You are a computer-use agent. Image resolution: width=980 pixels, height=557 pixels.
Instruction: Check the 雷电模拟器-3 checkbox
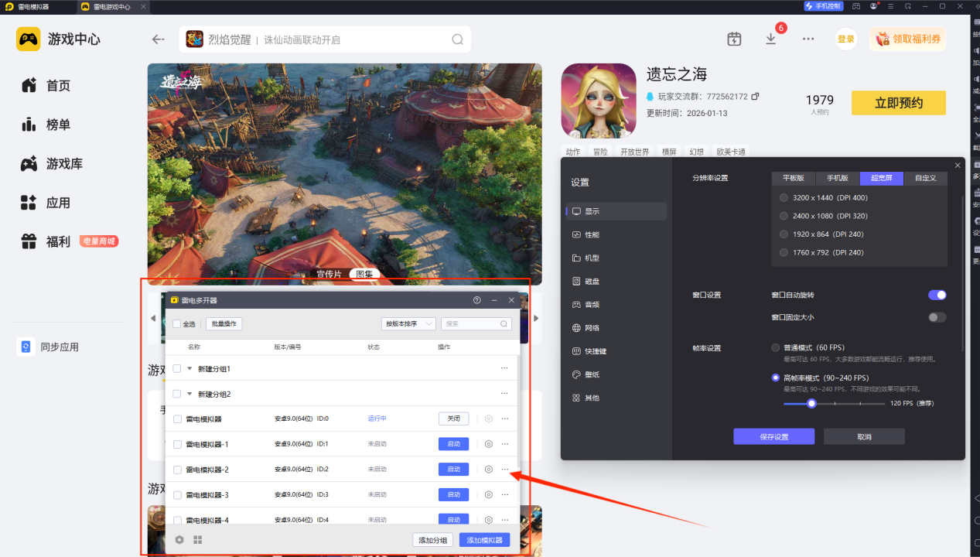177,494
